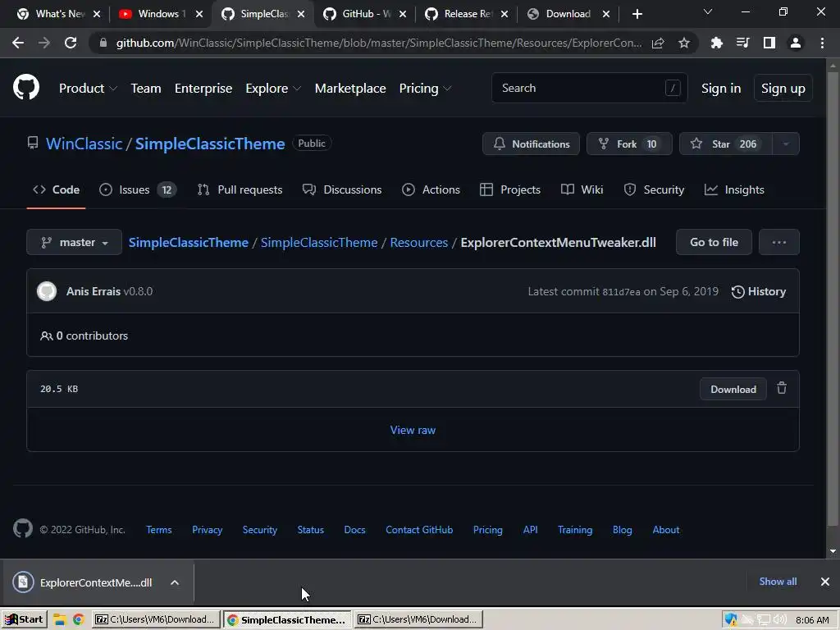This screenshot has width=840, height=630.
Task: Close the Windows YouTube tab
Action: [x=199, y=14]
